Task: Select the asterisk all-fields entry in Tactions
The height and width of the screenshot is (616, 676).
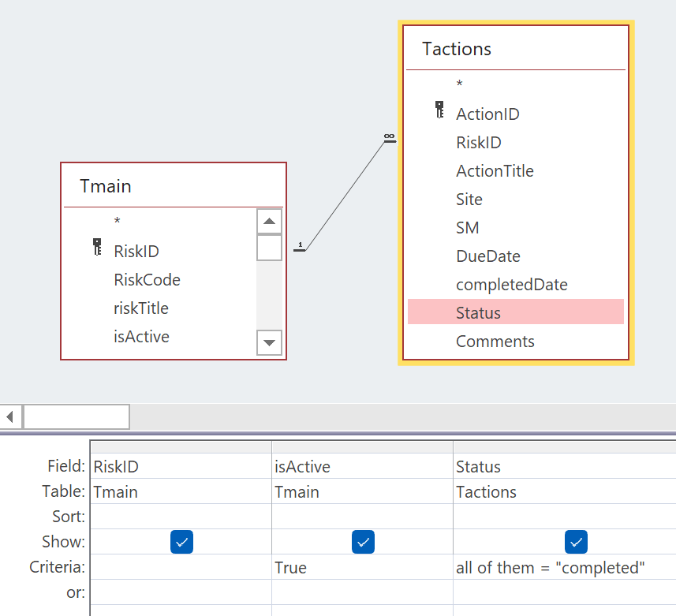Action: 459,84
